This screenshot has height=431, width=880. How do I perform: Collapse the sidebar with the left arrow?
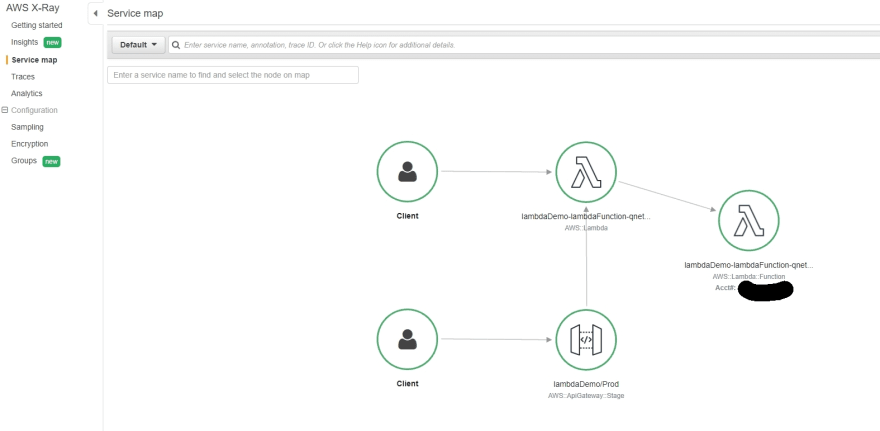pyautogui.click(x=95, y=13)
